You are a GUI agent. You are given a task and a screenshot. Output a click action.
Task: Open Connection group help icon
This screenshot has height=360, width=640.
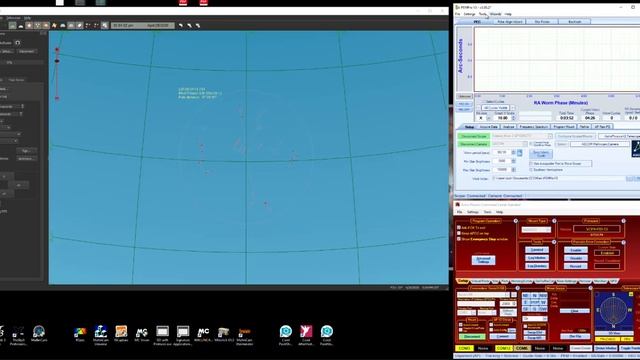point(518,288)
